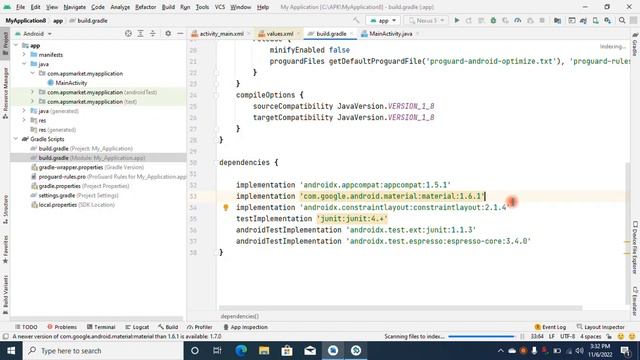Open Windows Start menu

coord(11,351)
